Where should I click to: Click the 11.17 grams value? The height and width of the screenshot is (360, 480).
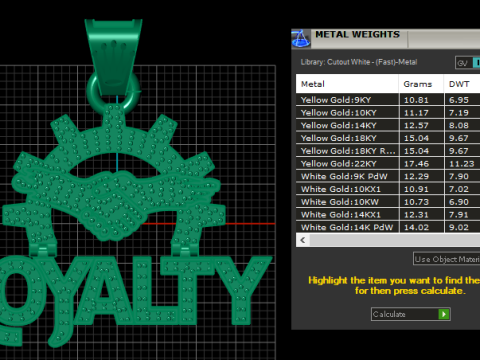tap(416, 113)
